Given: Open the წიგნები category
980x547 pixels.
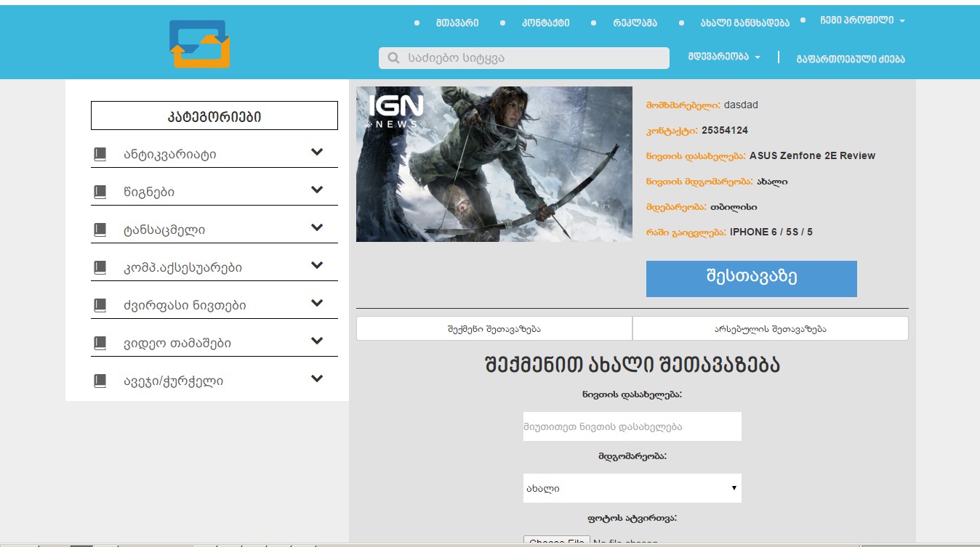Looking at the screenshot, I should click(x=149, y=192).
